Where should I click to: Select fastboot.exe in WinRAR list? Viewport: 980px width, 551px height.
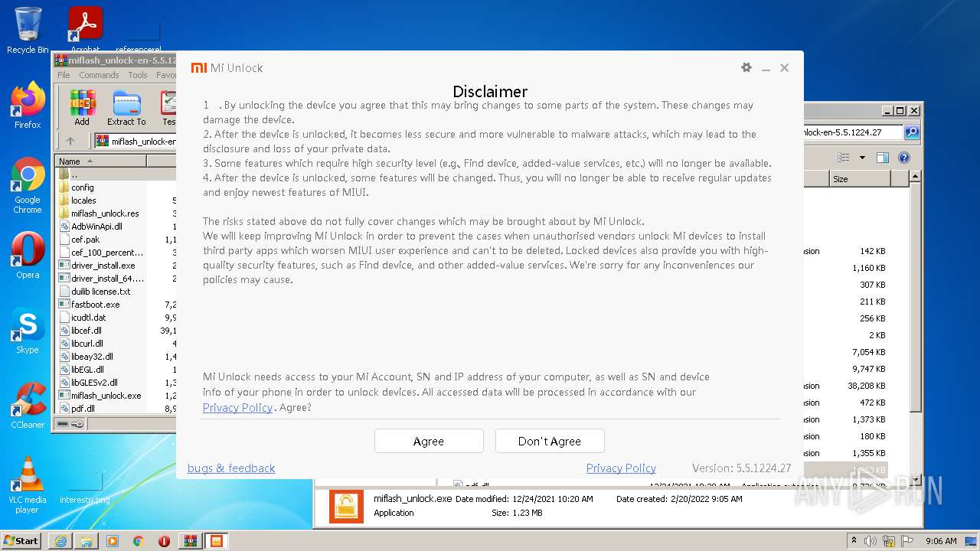click(x=95, y=304)
